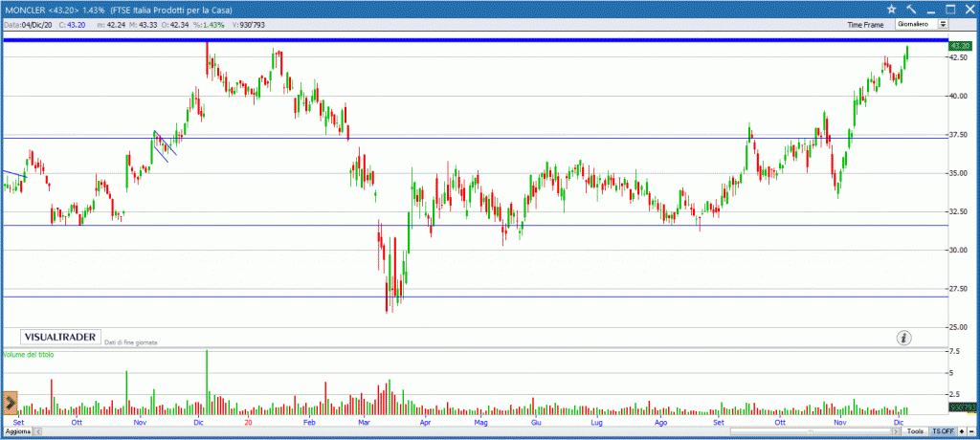Click the 32.50 price axis label
The height and width of the screenshot is (440, 980).
pyautogui.click(x=957, y=212)
